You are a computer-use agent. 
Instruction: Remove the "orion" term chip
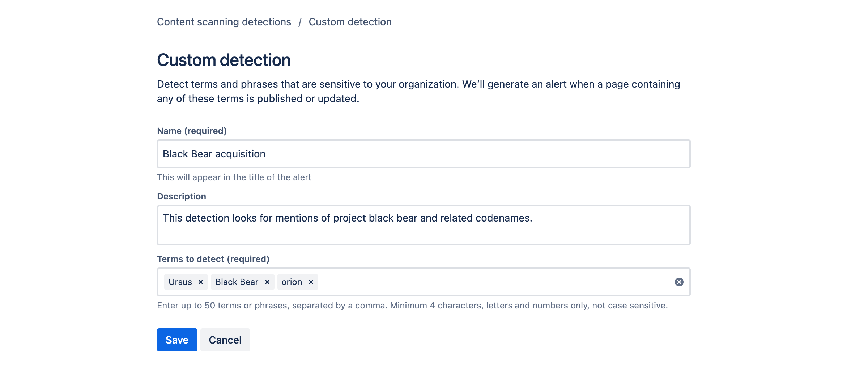pos(310,282)
